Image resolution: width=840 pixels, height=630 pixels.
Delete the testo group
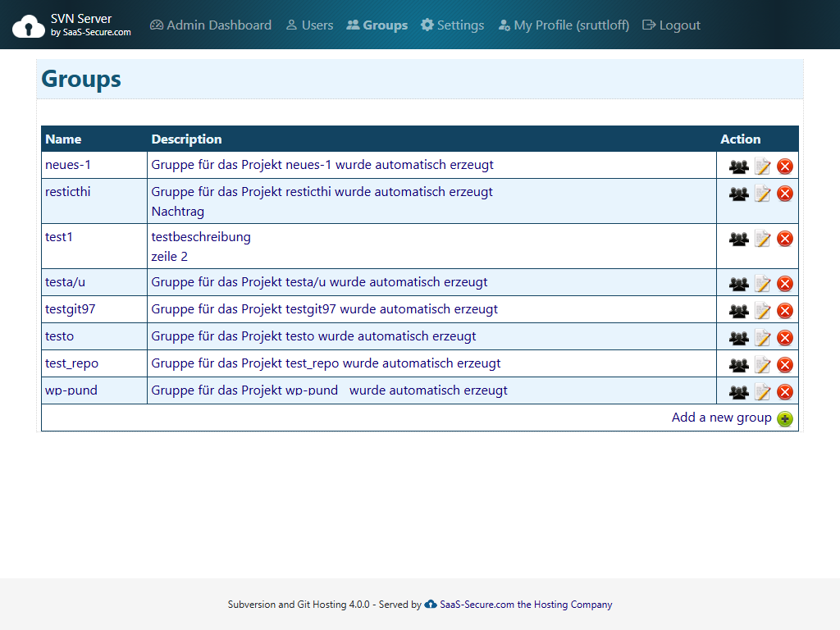tap(785, 338)
